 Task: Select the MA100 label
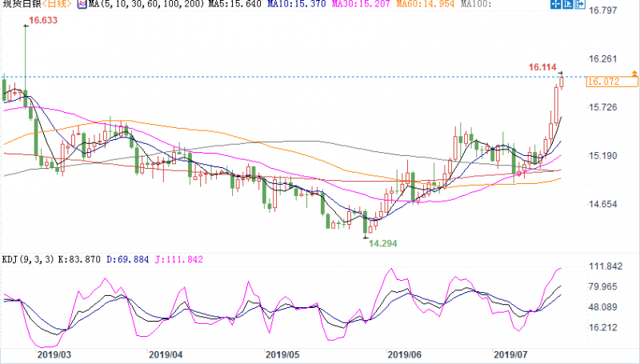[x=476, y=4]
